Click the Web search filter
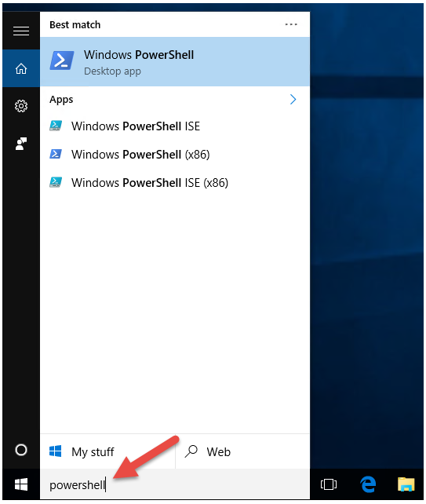 (242, 451)
